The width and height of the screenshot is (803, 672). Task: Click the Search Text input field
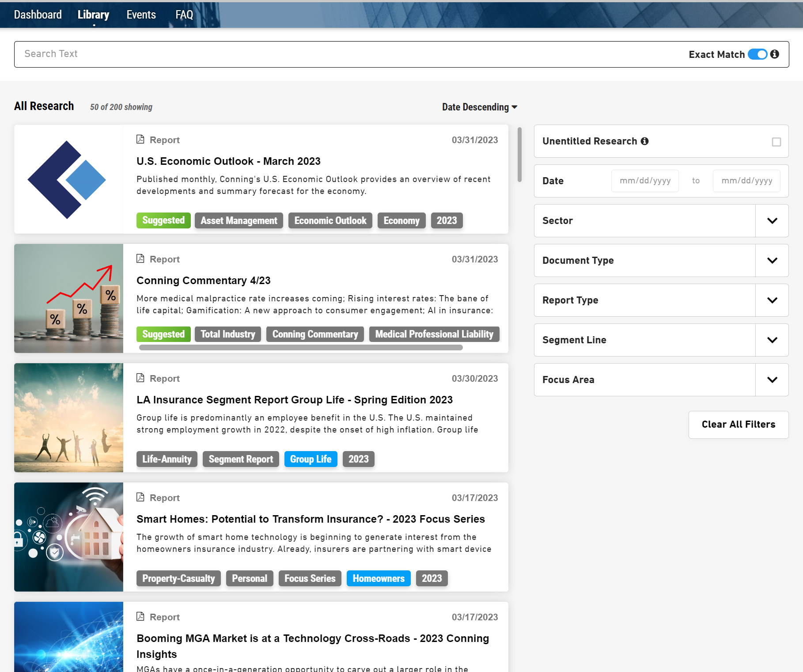[x=345, y=54]
